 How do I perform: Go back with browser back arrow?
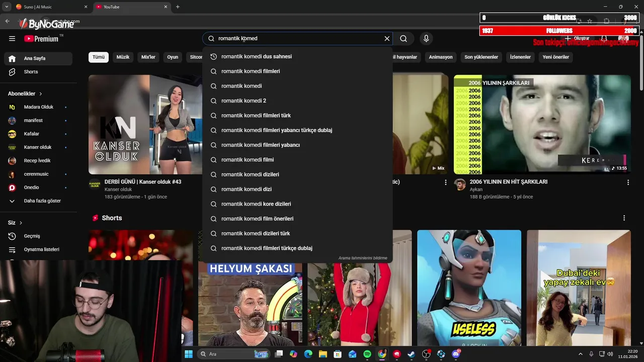7,21
